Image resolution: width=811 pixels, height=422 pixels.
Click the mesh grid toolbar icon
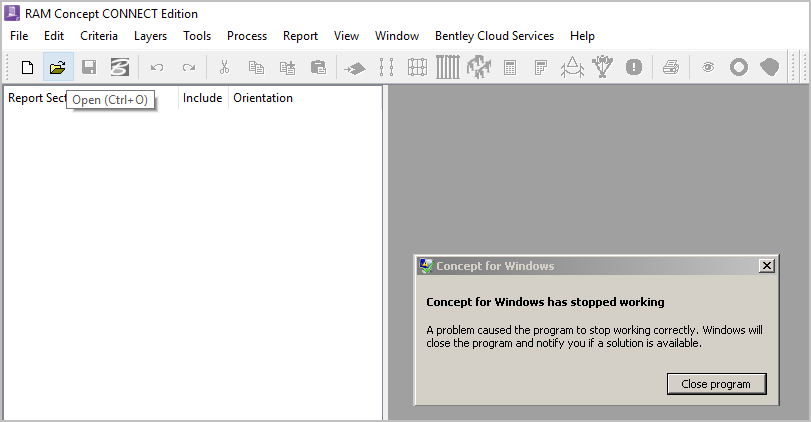coord(417,67)
